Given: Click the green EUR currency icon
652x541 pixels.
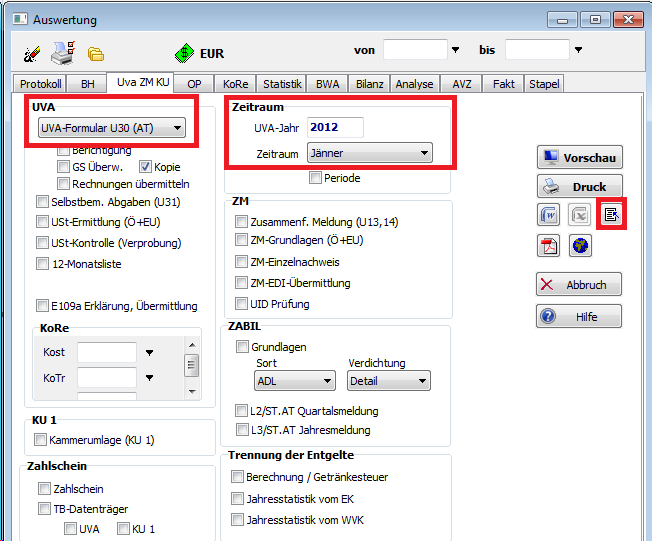Looking at the screenshot, I should pyautogui.click(x=184, y=53).
